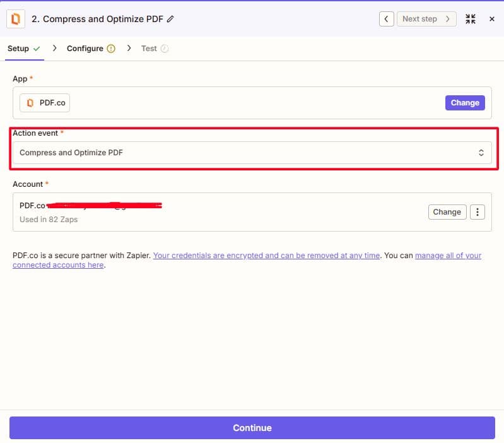Click the 'Used in 82 Zaps' text
Screen dimensions: 504x443
[49, 220]
